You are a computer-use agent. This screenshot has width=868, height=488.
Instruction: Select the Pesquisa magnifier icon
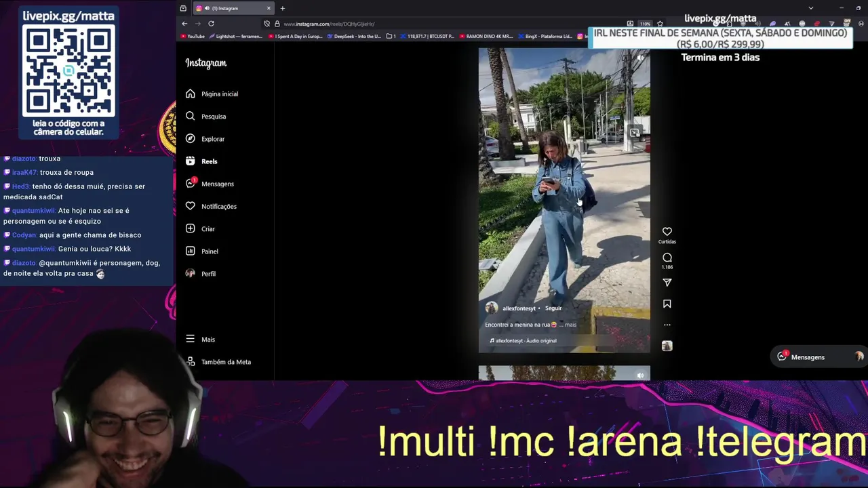pyautogui.click(x=191, y=116)
